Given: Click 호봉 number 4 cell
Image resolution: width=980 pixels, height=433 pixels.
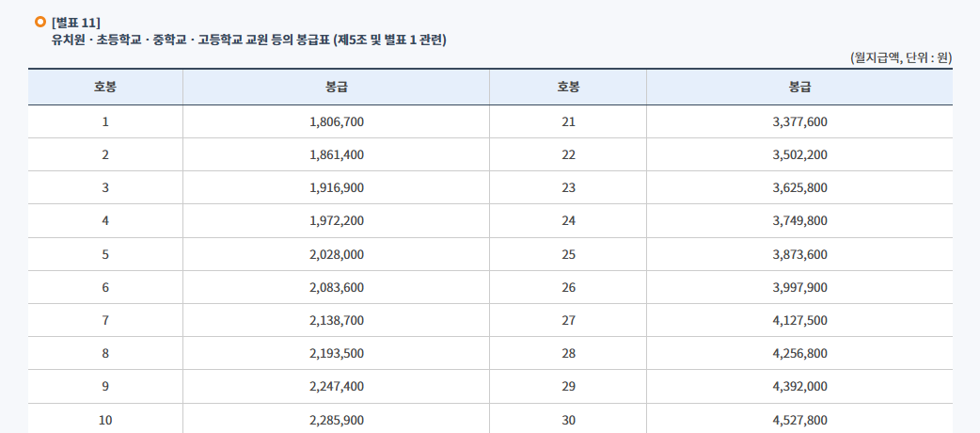Looking at the screenshot, I should tap(105, 221).
